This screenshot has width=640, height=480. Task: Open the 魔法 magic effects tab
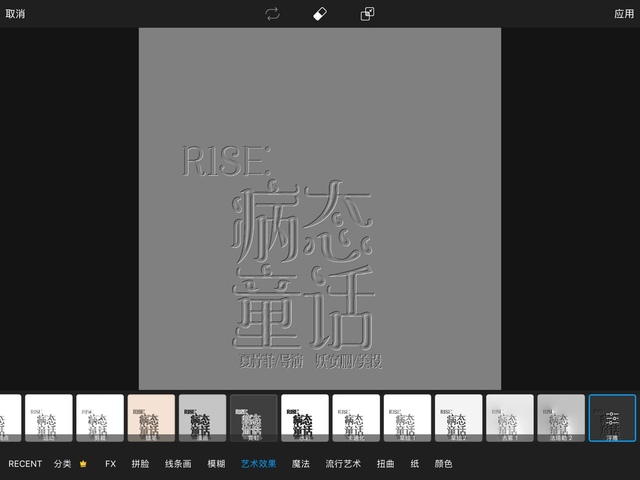point(300,464)
